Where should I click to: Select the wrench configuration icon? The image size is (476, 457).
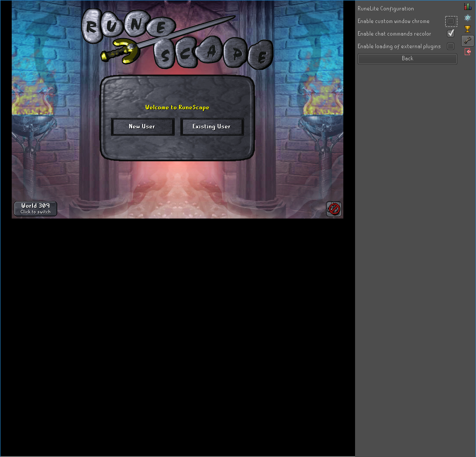(467, 41)
